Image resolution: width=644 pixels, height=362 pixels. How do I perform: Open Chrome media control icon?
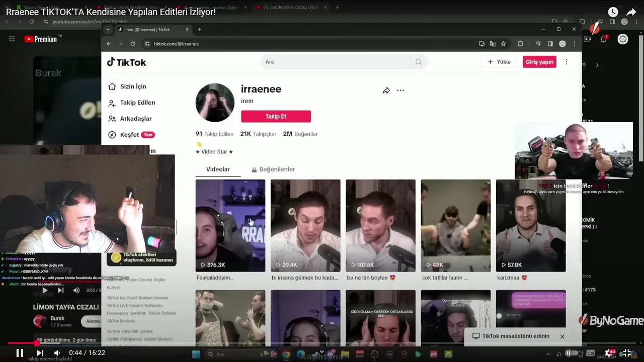click(538, 44)
